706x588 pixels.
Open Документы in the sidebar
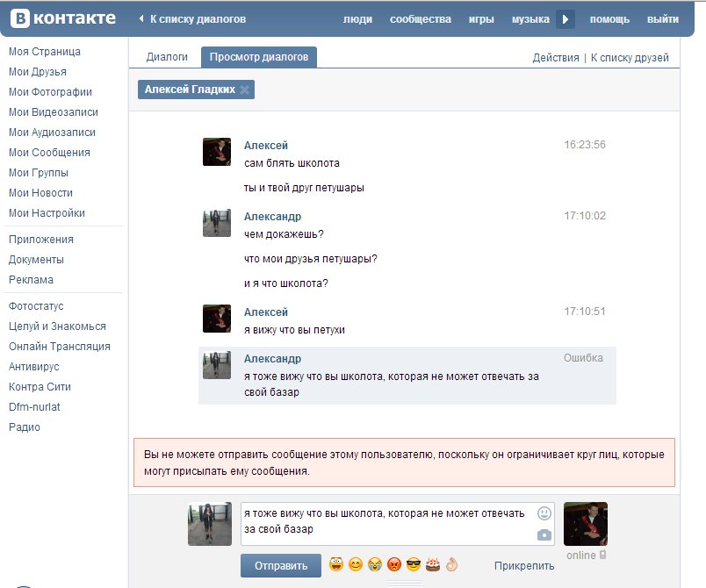click(x=37, y=260)
